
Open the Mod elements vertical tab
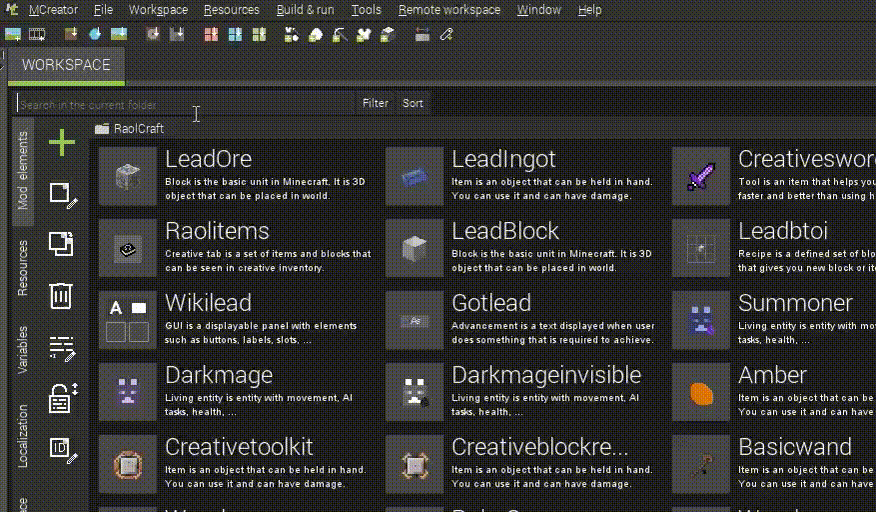click(22, 170)
